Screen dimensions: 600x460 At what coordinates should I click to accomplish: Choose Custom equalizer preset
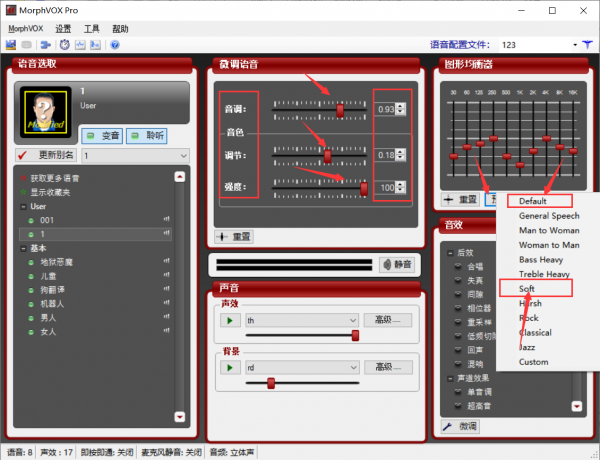tap(533, 362)
